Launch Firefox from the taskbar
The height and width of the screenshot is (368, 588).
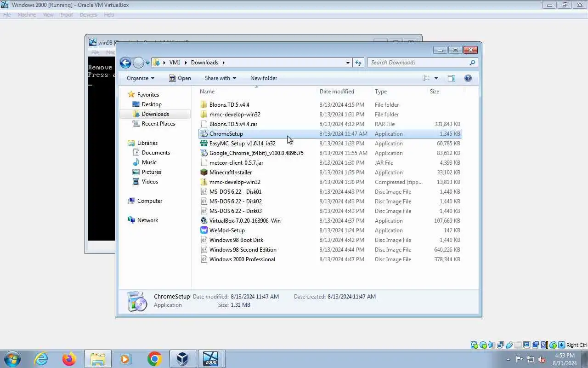tap(69, 359)
